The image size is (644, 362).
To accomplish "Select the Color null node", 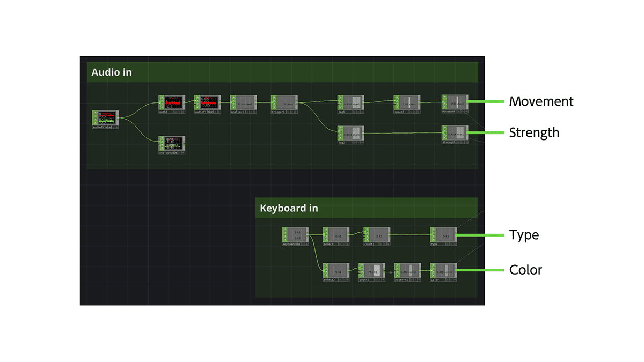I will (443, 271).
